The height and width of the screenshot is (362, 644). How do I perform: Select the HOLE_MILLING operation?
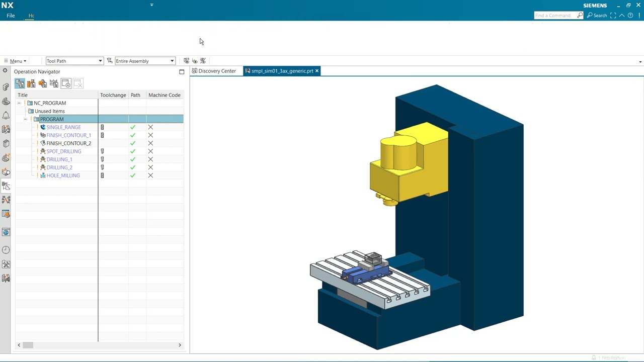click(63, 175)
